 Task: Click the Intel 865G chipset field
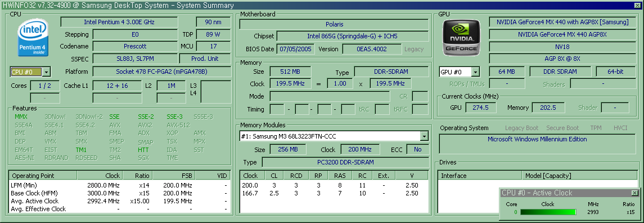coord(352,36)
